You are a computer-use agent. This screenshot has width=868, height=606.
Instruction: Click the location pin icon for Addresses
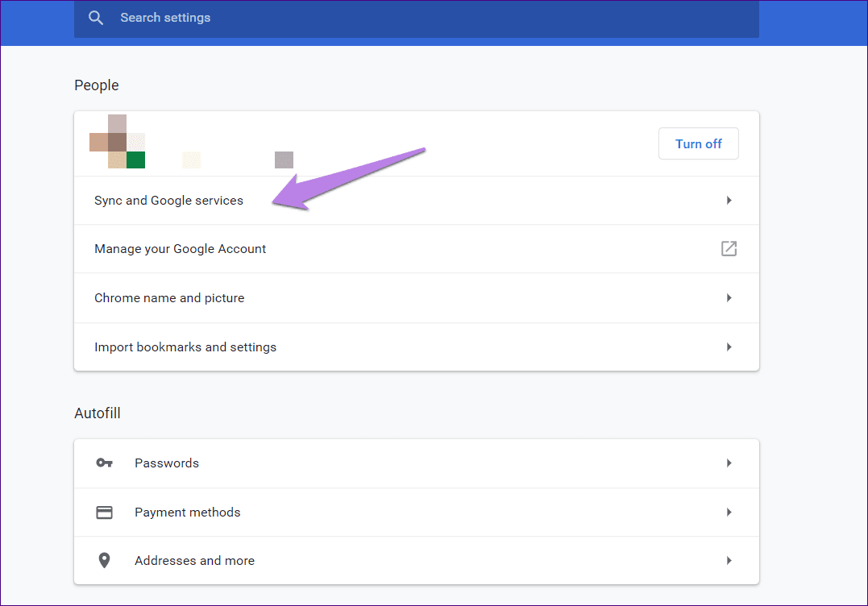(104, 560)
